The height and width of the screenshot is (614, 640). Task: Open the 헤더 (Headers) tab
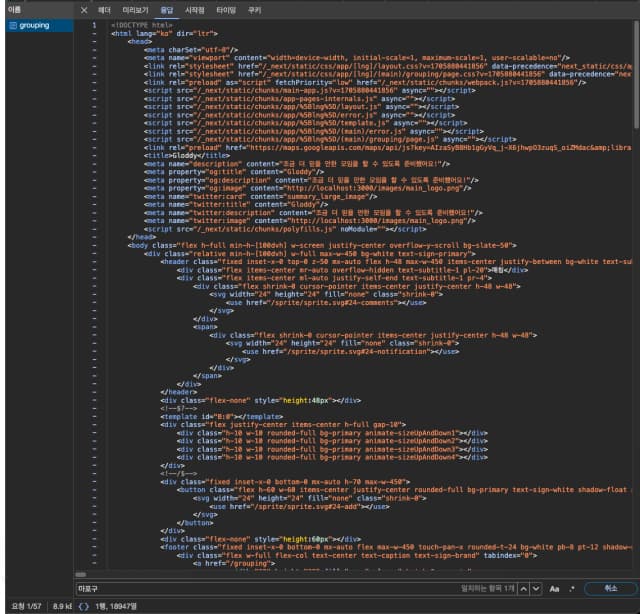click(104, 10)
